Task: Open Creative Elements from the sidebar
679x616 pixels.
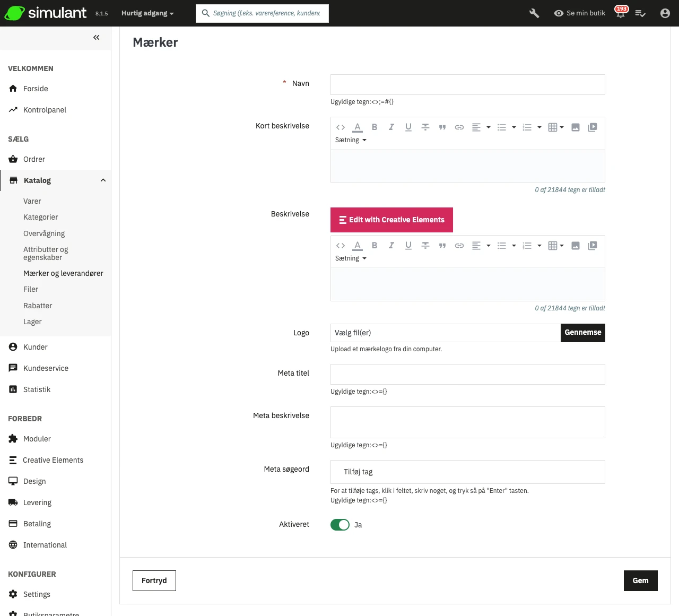Action: pyautogui.click(x=53, y=460)
